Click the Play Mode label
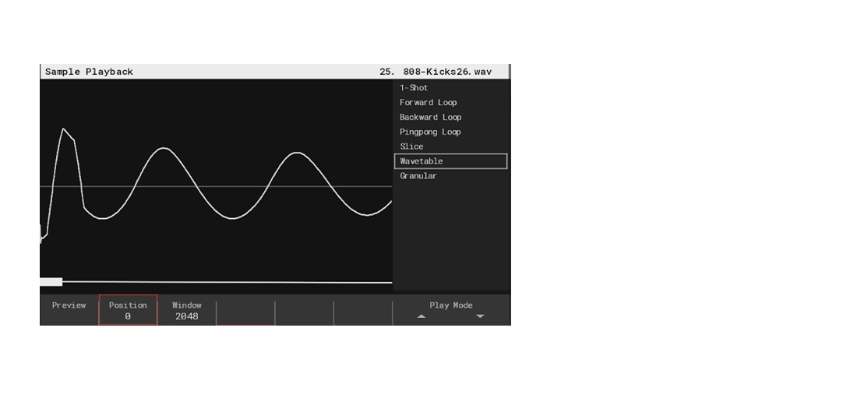 click(451, 305)
